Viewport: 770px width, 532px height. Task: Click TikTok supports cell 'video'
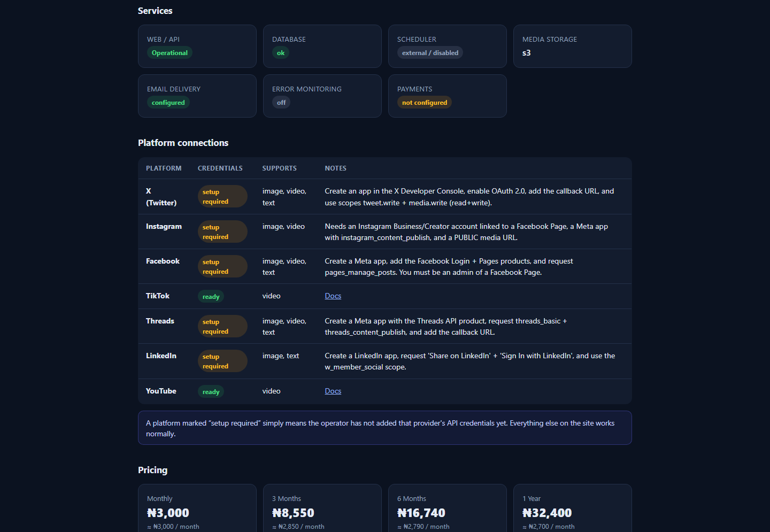click(x=271, y=296)
